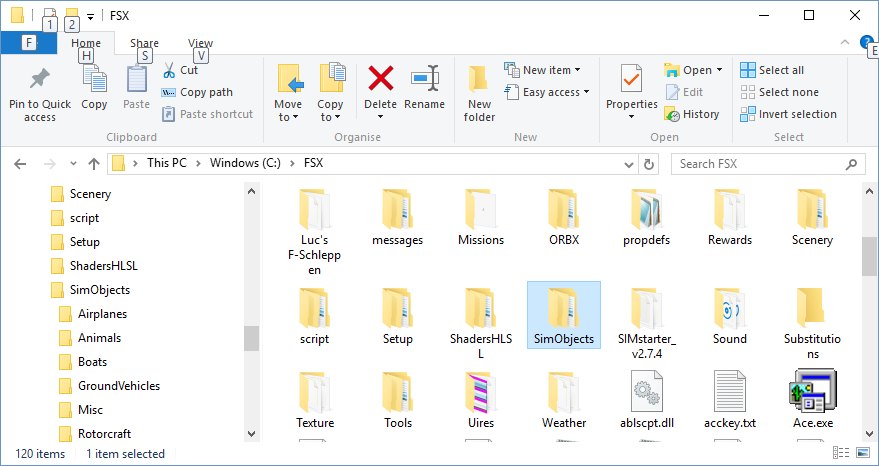The image size is (879, 466).
Task: Click Paste shortcut in ribbon
Action: tap(207, 114)
